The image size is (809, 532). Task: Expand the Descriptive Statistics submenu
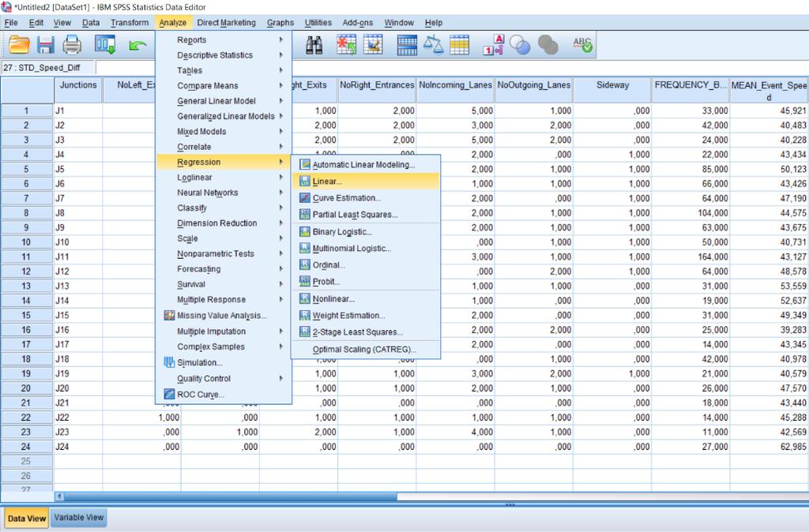click(x=224, y=55)
